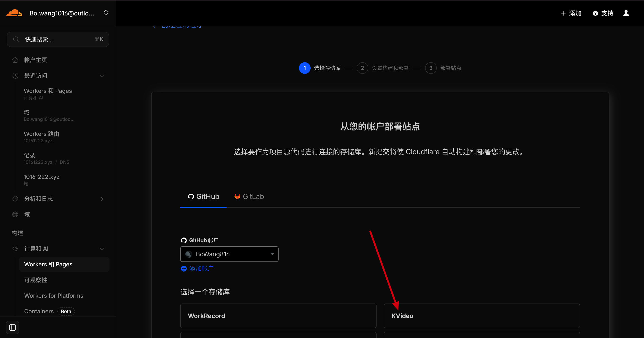Open the BoWang816 GitHub account dropdown
The height and width of the screenshot is (338, 644).
229,254
